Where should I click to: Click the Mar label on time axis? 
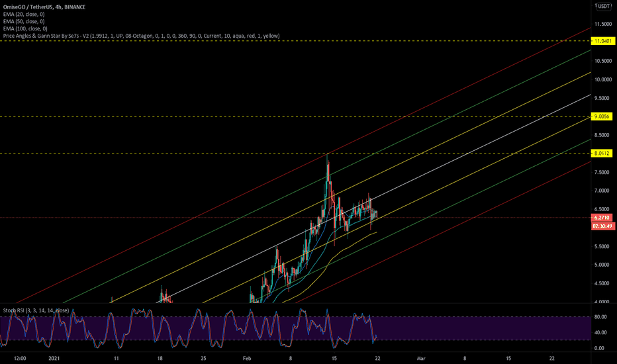coord(421,359)
